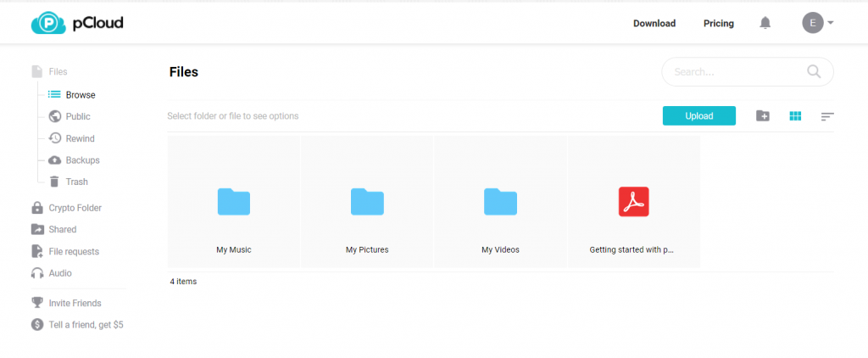Create a new folder with the folder-plus icon
868x358 pixels.
763,116
